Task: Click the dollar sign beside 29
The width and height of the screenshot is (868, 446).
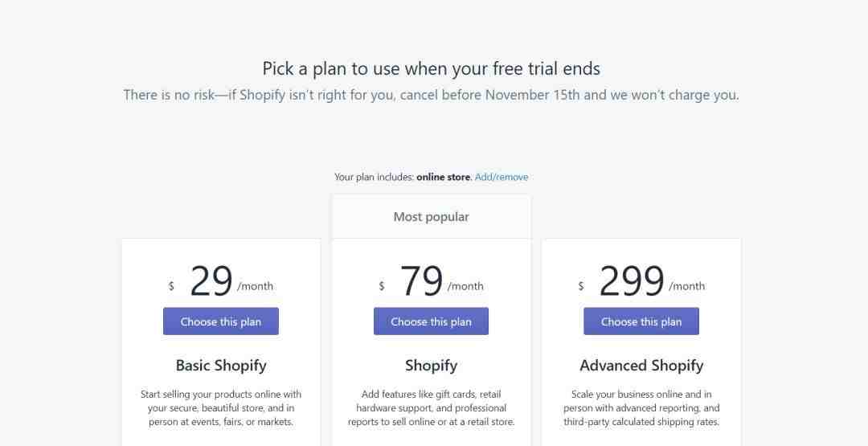Action: tap(172, 286)
